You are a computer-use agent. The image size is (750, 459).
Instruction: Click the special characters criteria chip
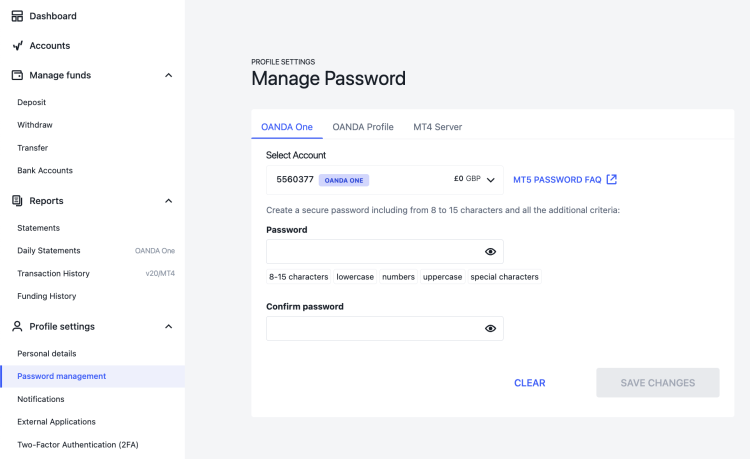click(x=505, y=277)
